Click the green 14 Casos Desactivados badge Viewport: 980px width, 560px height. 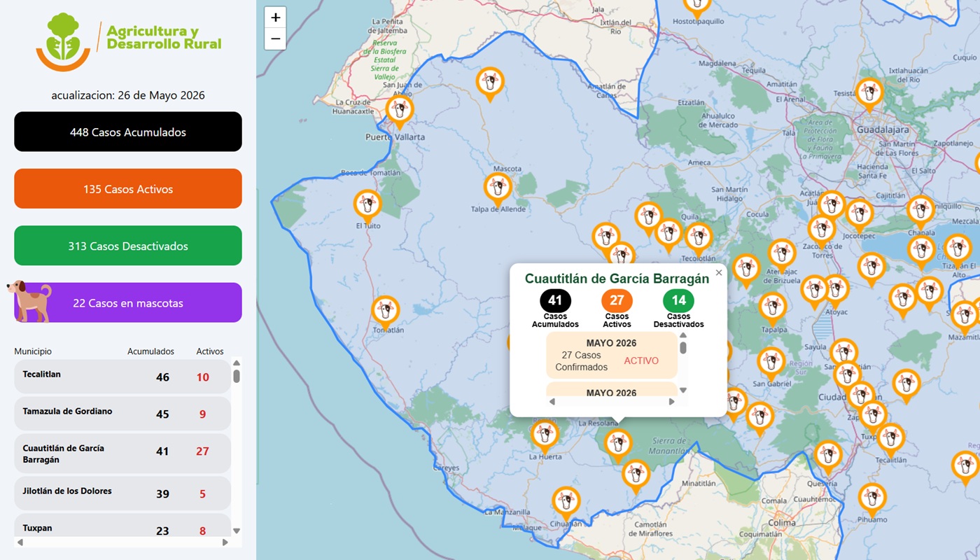point(678,301)
